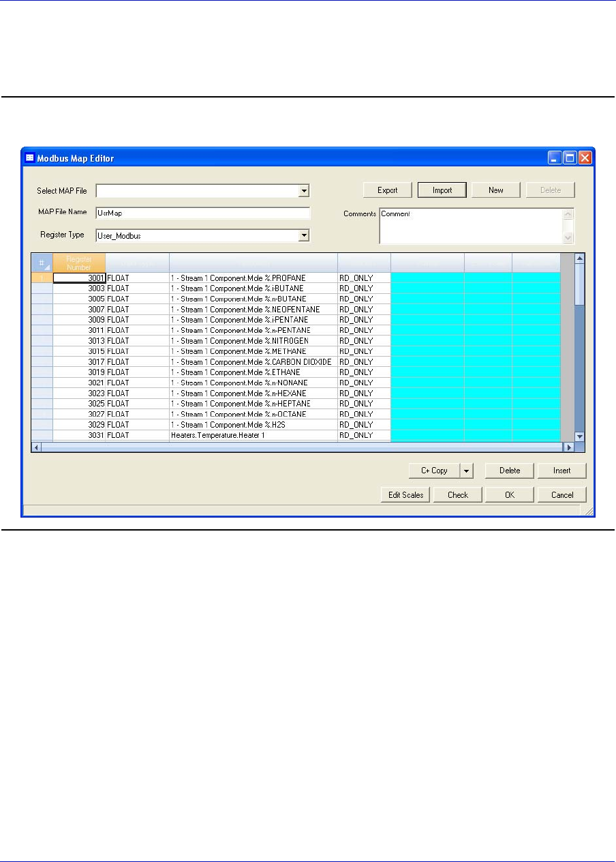
Task: Click the Cancel button
Action: pos(561,495)
